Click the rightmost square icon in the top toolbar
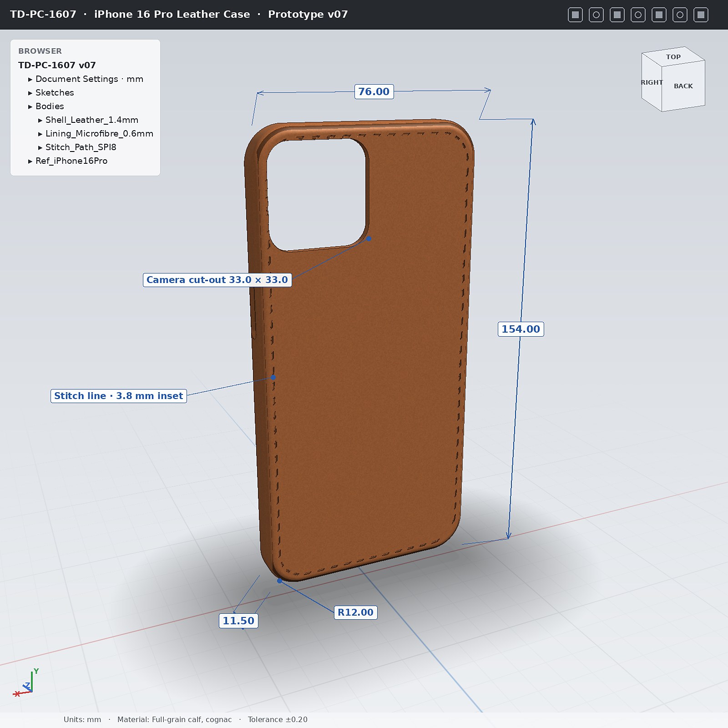 pos(701,15)
